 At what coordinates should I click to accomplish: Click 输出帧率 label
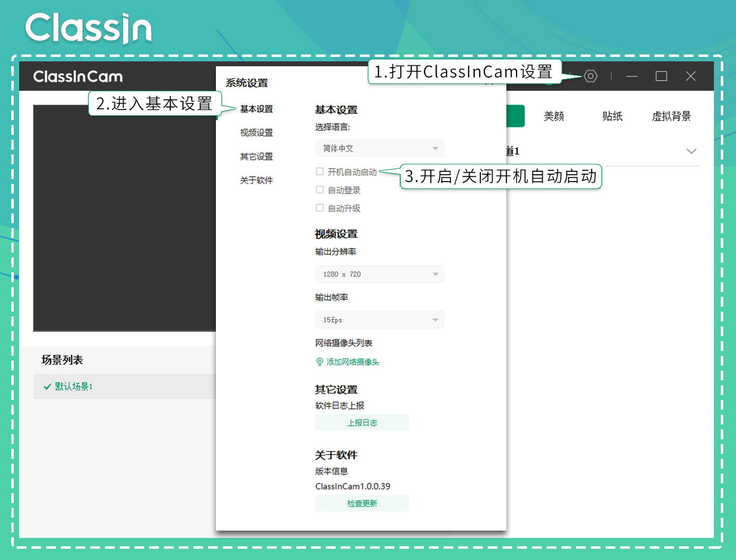point(332,297)
